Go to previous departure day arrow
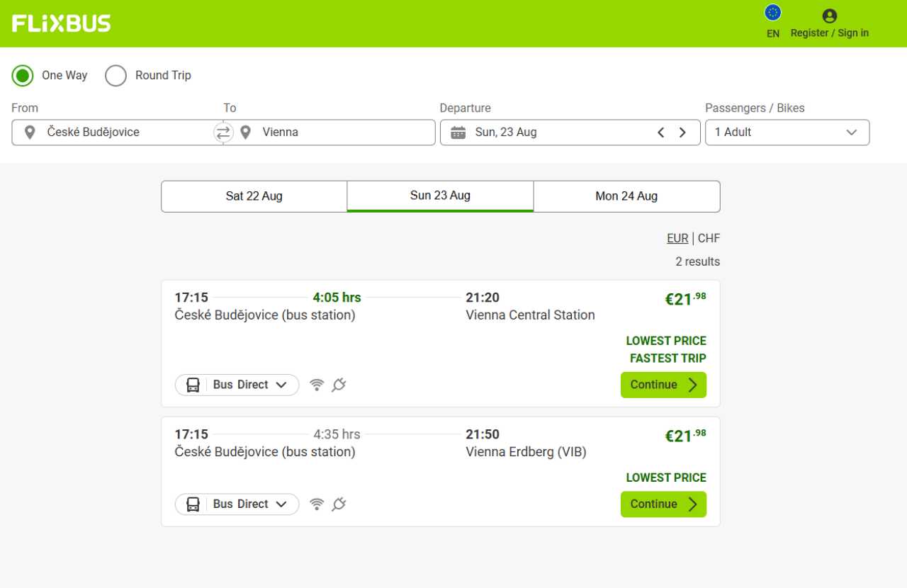 [x=660, y=132]
